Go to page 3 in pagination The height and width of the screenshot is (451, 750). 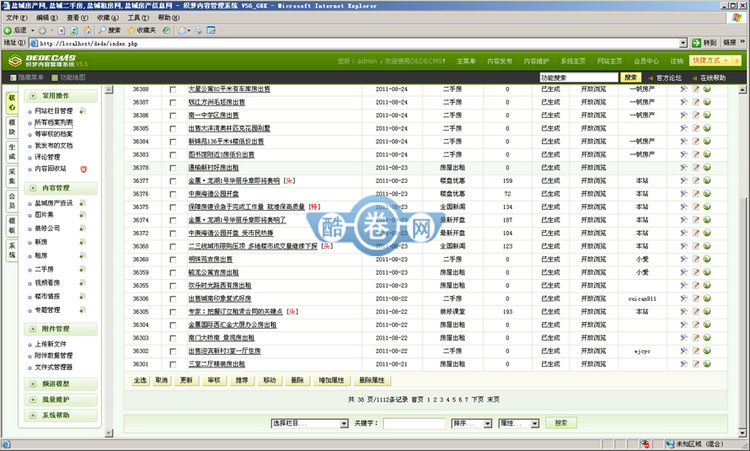point(441,400)
